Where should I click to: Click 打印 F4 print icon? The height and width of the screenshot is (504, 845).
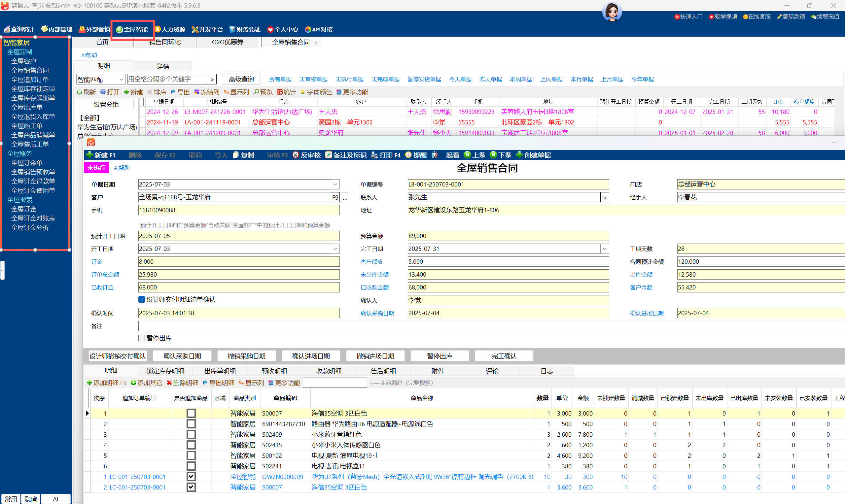tap(374, 155)
